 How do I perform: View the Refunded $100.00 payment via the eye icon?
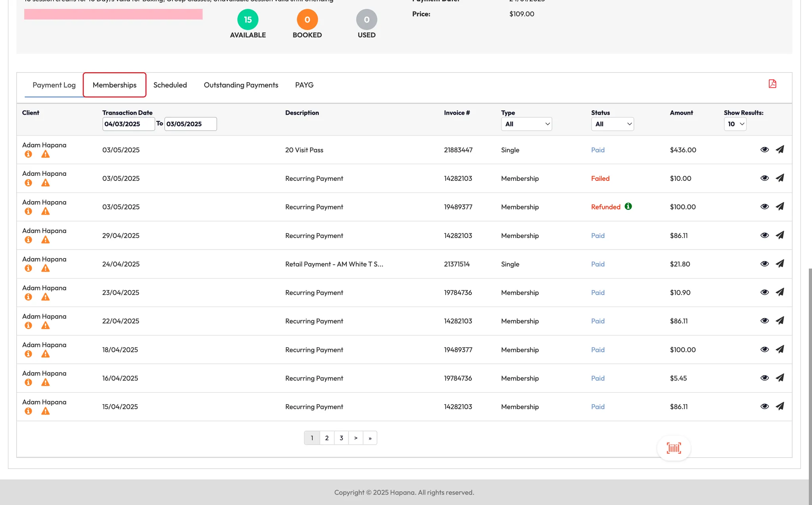pos(764,207)
